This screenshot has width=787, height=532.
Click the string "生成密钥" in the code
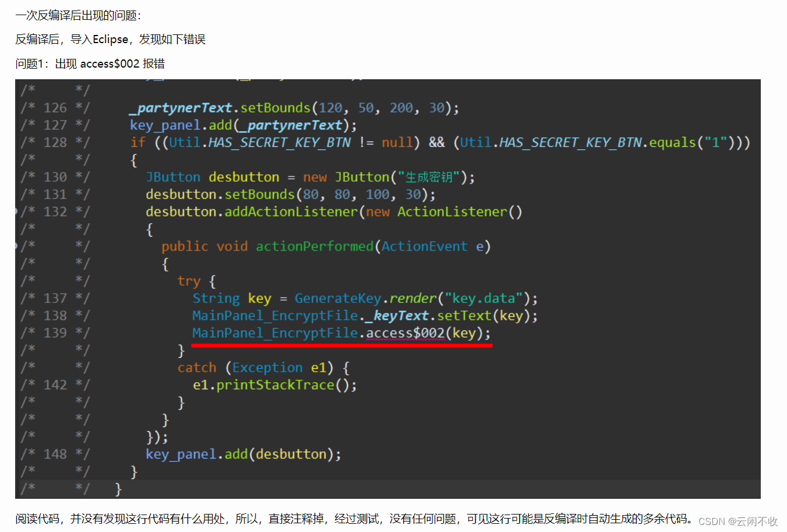429,177
